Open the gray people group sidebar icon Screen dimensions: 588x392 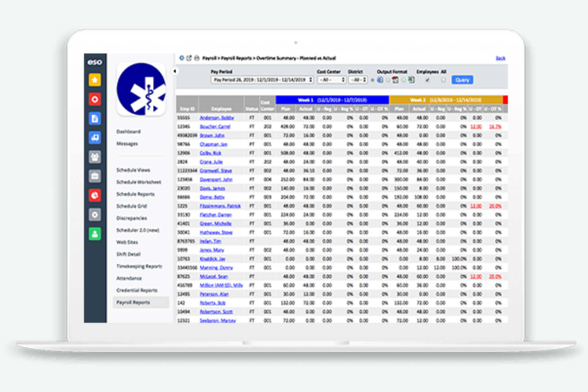[95, 157]
